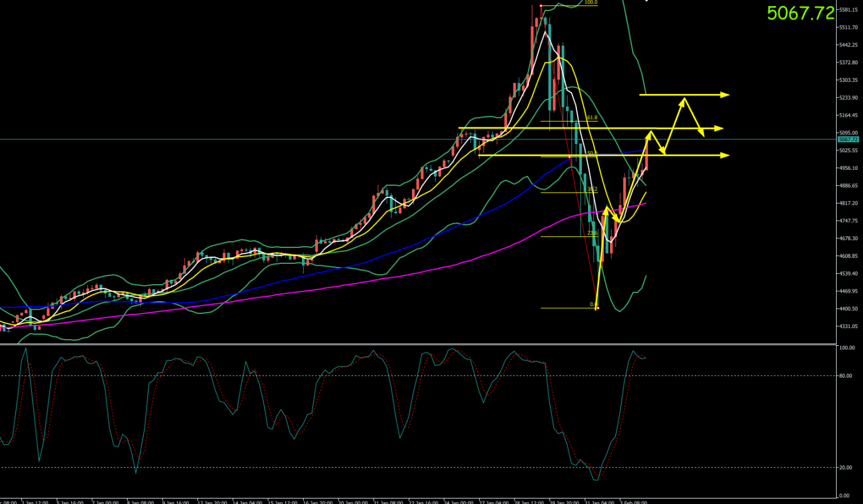This screenshot has height=504, width=863.
Task: Select the topmost yellow horizontal arrow line's arrowhead
Action: coord(725,95)
